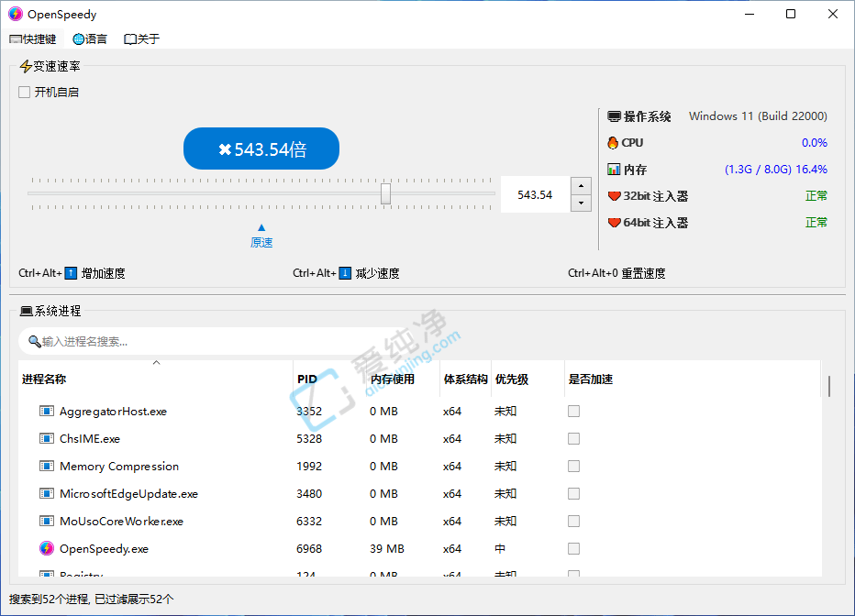
Task: Enable 开机自启 startup checkbox
Action: point(25,93)
